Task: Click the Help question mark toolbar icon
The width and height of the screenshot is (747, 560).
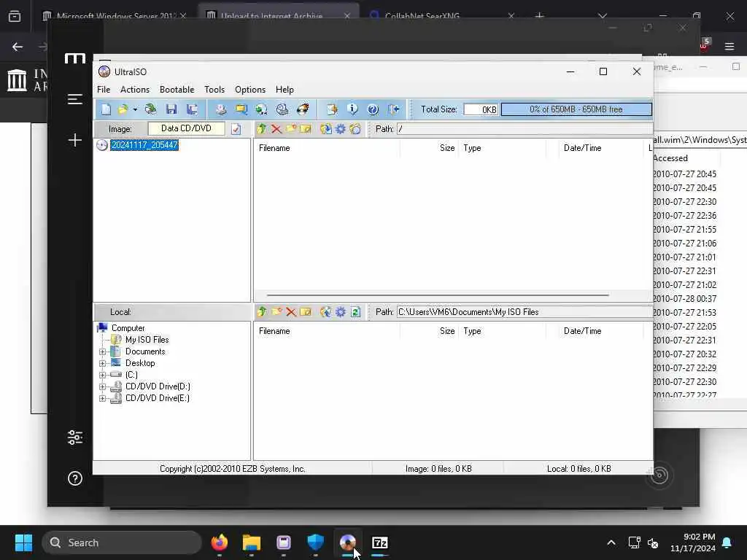Action: pyautogui.click(x=373, y=109)
